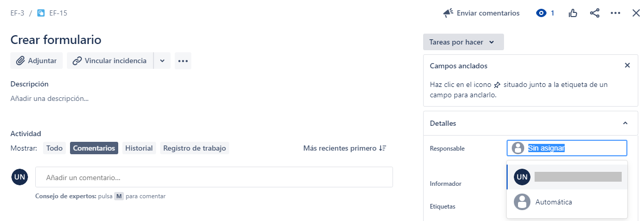Click the Añadir un comentario field
Screen dimensions: 644x221
pyautogui.click(x=214, y=178)
